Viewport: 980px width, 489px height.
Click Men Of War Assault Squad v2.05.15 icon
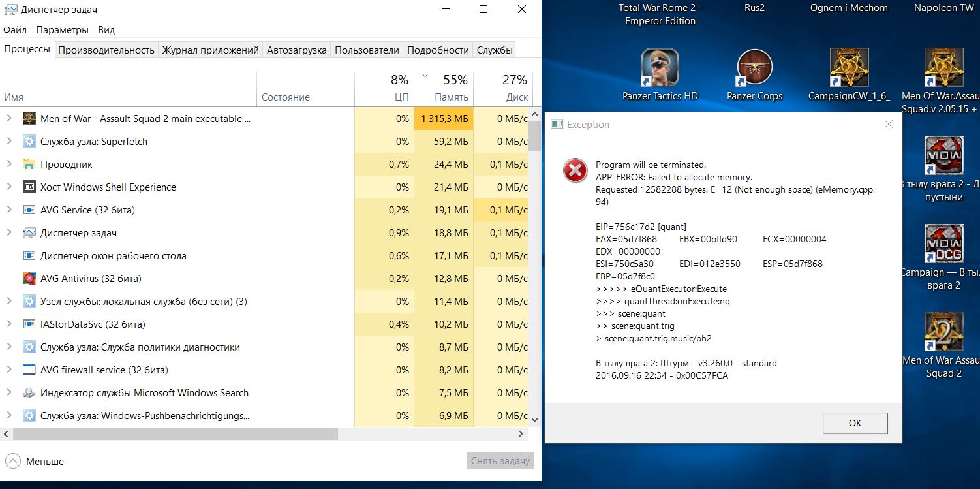pos(943,67)
